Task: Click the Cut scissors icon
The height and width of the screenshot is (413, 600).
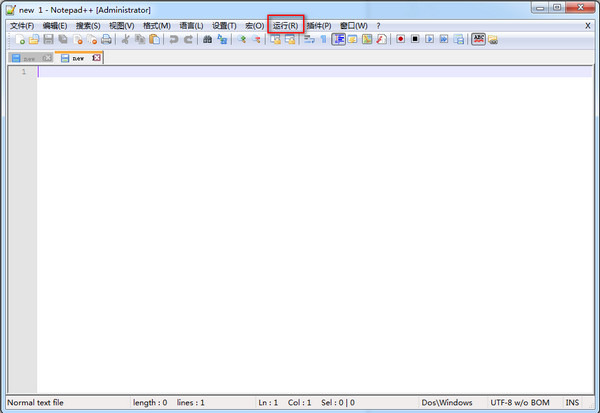Action: 125,39
